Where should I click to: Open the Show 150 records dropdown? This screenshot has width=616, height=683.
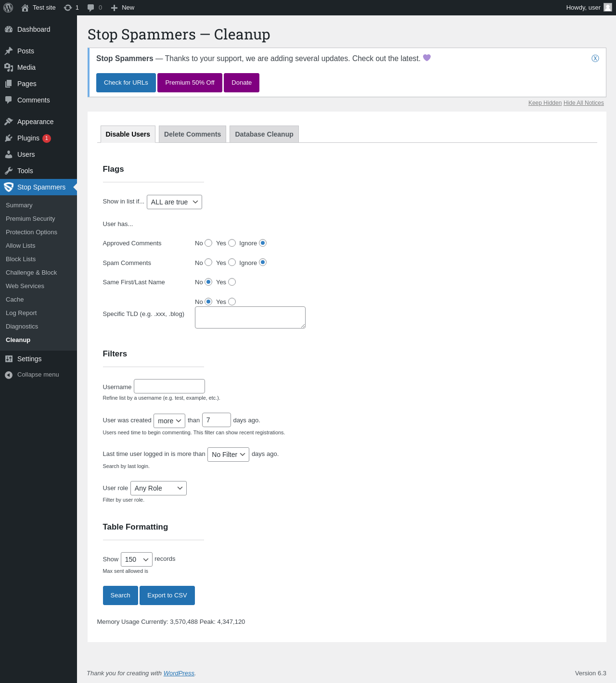click(137, 559)
